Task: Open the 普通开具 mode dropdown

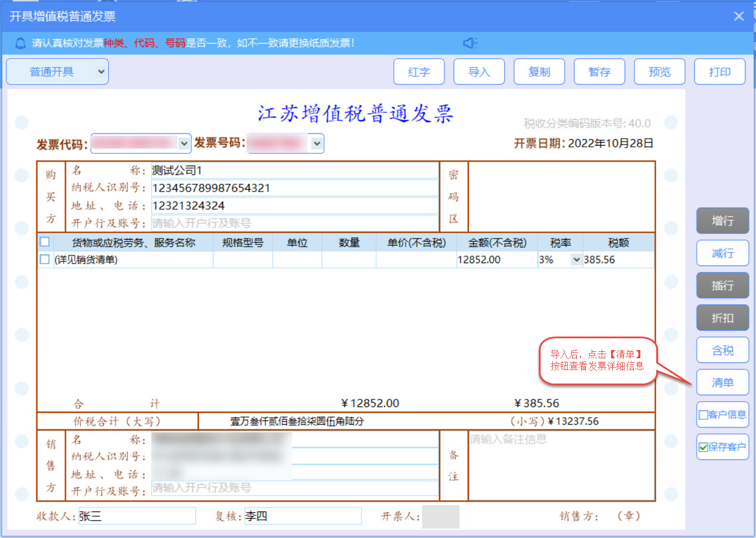Action: 101,72
